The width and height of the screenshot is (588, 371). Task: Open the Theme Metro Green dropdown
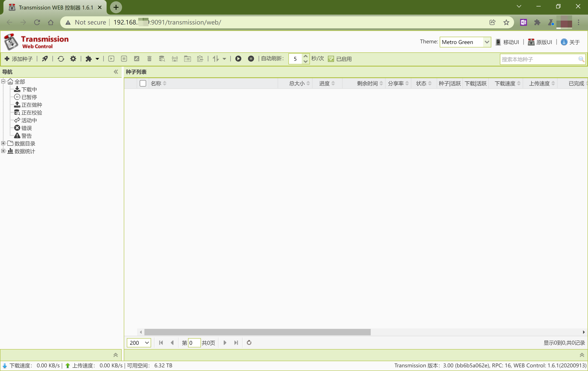click(x=465, y=42)
